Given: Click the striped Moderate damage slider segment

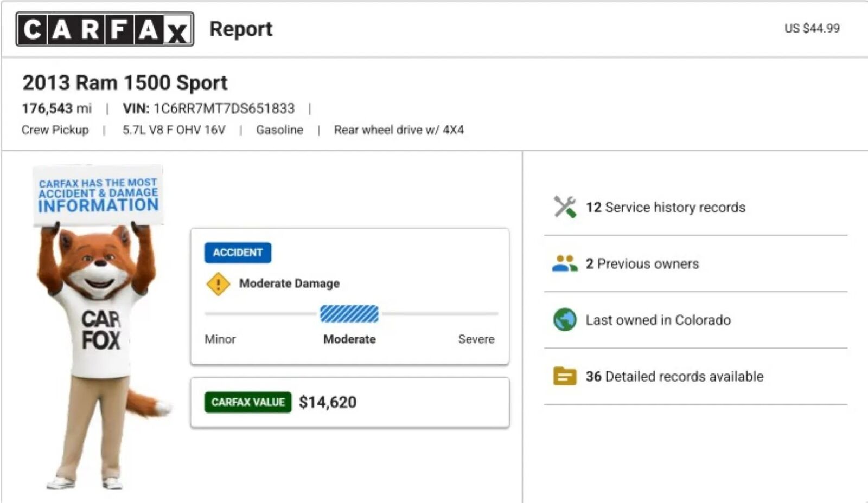Looking at the screenshot, I should tap(349, 314).
